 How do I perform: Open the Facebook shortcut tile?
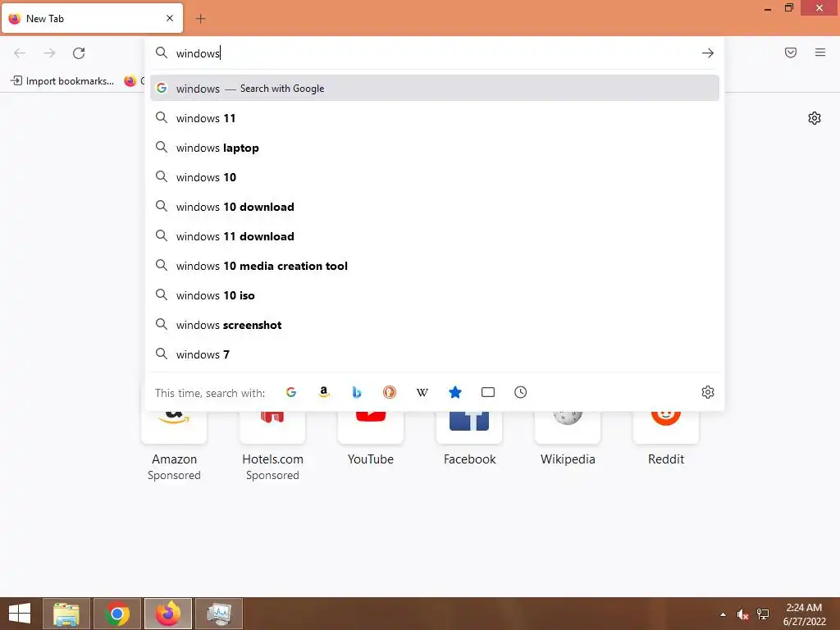coord(469,440)
